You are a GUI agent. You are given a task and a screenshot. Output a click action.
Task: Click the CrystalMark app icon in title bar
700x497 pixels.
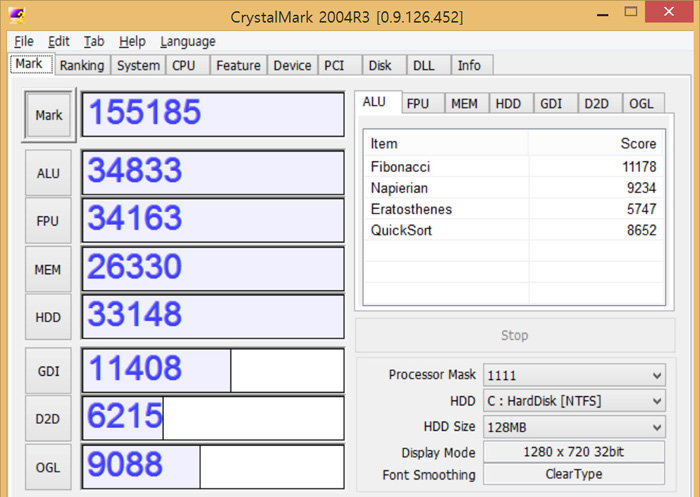(19, 17)
